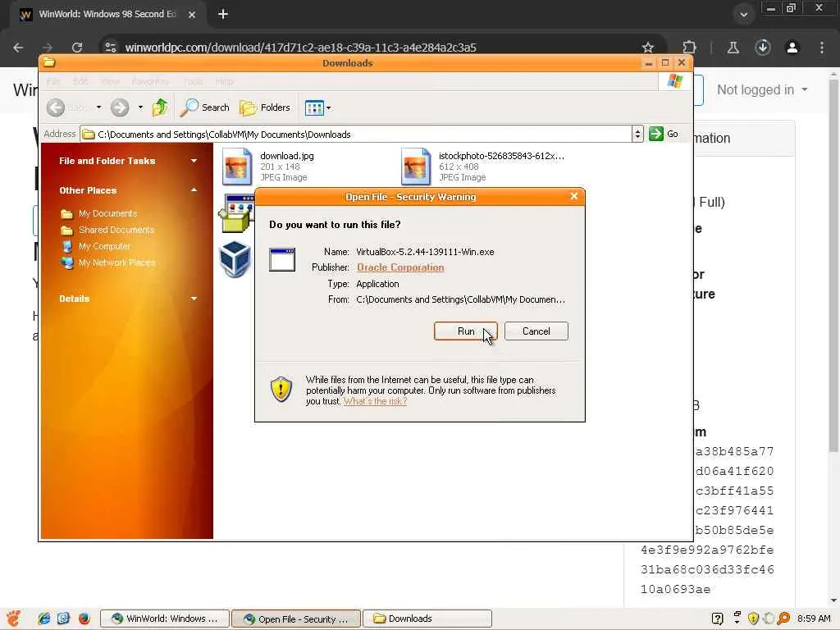Open the Edit menu in Downloads window
Image resolution: width=840 pixels, height=630 pixels.
click(80, 81)
